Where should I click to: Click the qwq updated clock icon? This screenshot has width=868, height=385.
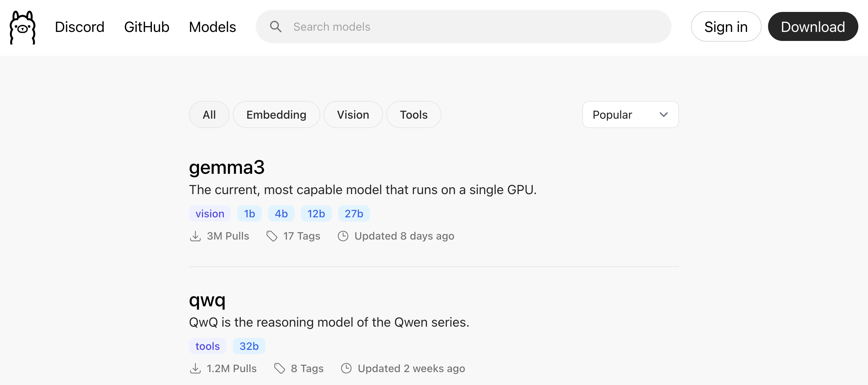coord(346,369)
